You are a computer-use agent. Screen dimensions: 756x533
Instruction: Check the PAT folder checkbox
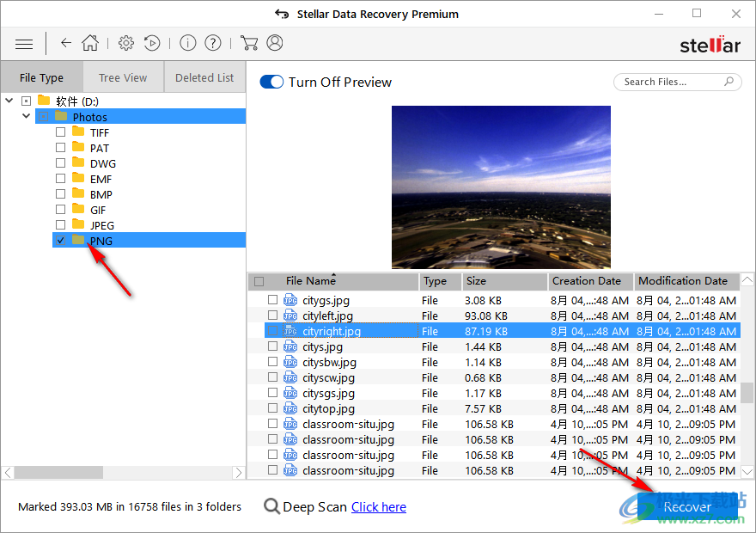(x=60, y=147)
